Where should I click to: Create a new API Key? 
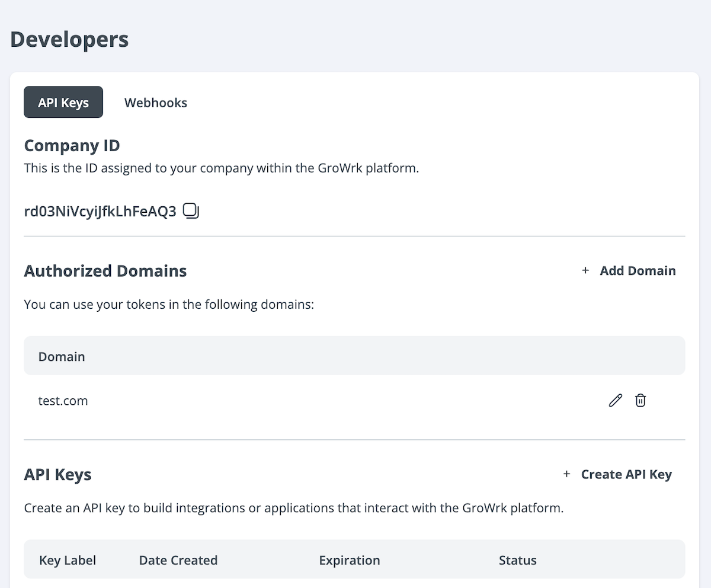point(626,474)
